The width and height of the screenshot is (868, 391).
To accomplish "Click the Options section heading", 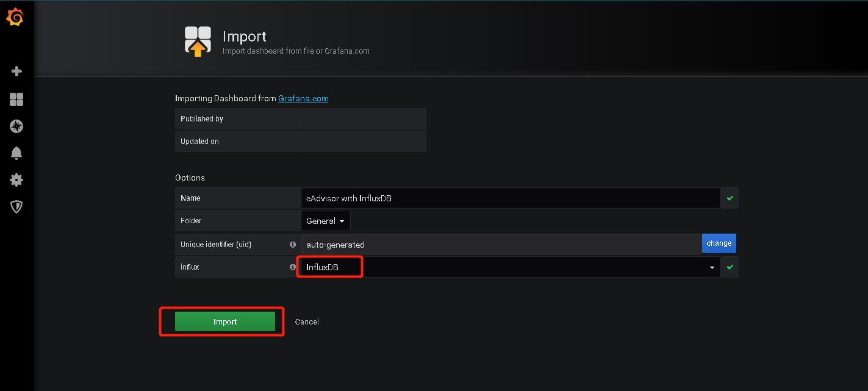I will tap(190, 178).
